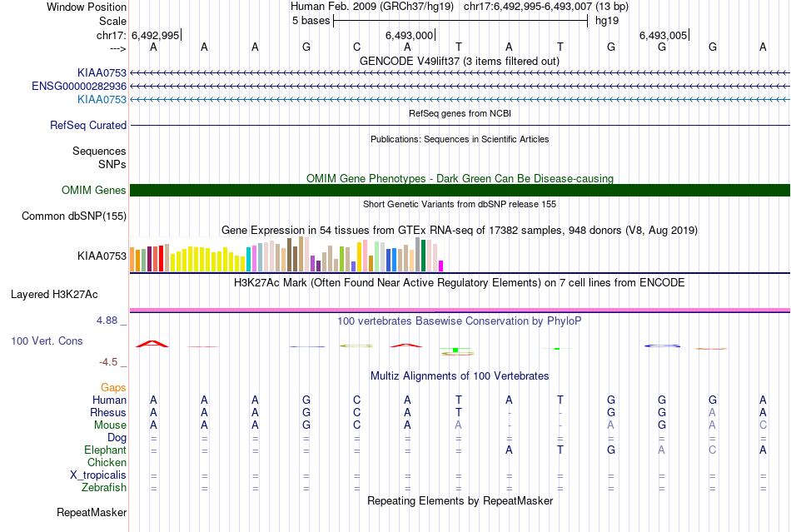The image size is (791, 532).
Task: Click the magenta last bar in GTEx chart
Action: (441, 266)
